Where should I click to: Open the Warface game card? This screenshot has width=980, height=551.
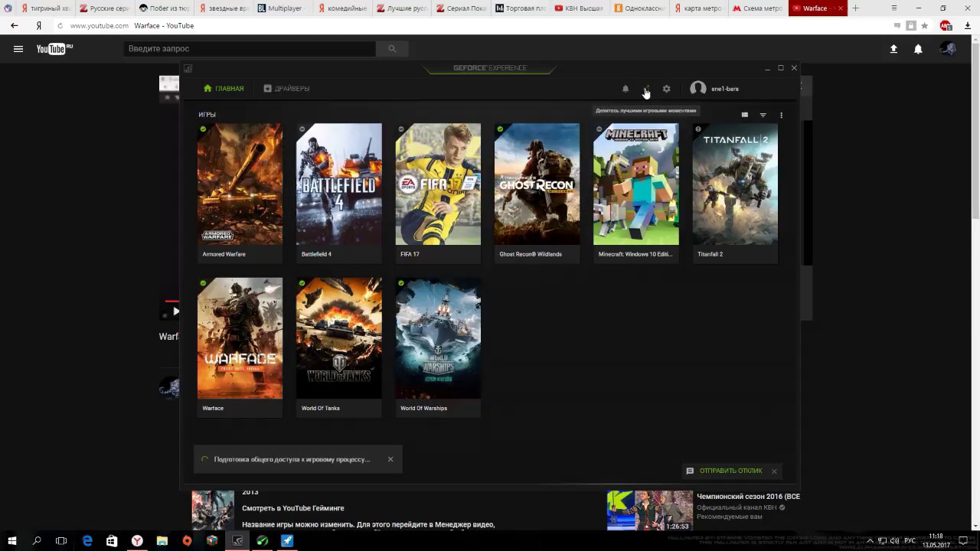click(240, 347)
